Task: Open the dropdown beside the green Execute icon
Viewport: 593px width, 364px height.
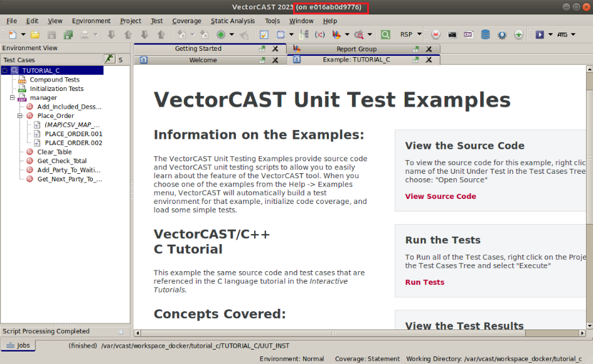Action: tap(232, 35)
